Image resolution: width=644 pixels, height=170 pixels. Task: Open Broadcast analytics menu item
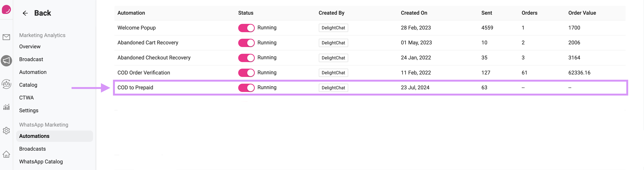tap(31, 59)
